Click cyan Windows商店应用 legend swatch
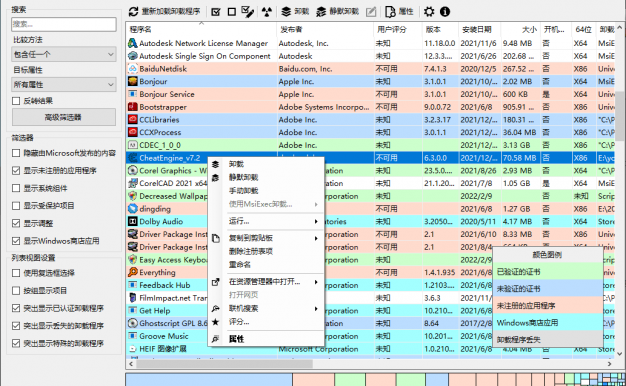The image size is (626, 386). 547,322
